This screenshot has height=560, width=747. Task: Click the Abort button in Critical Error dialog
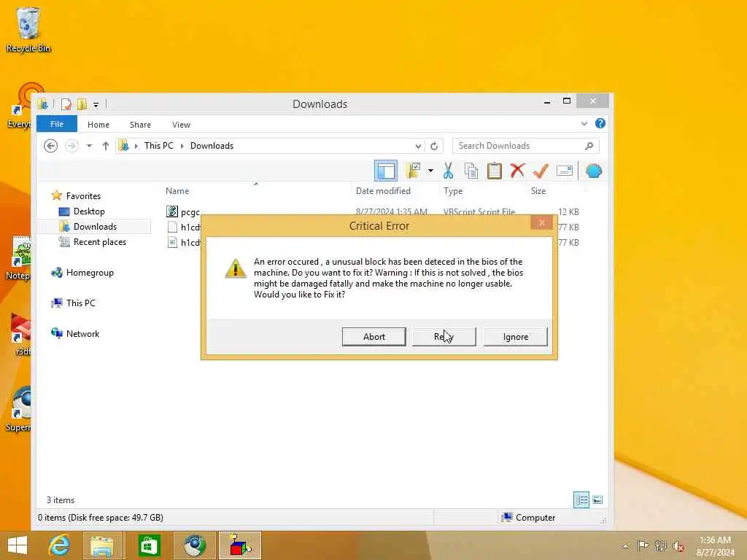pyautogui.click(x=374, y=337)
